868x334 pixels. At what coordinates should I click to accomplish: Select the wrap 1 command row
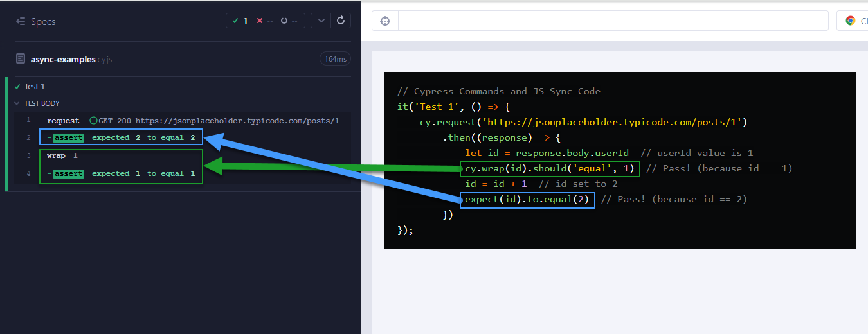point(183,155)
